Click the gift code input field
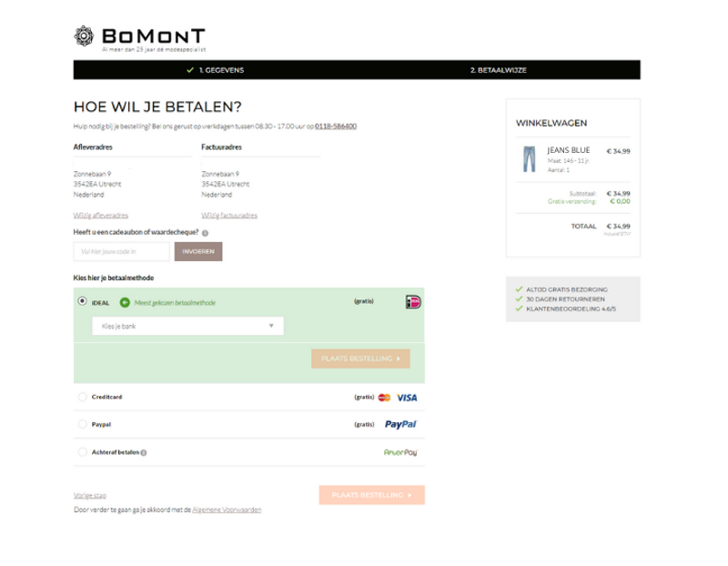728x566 pixels. [x=121, y=249]
